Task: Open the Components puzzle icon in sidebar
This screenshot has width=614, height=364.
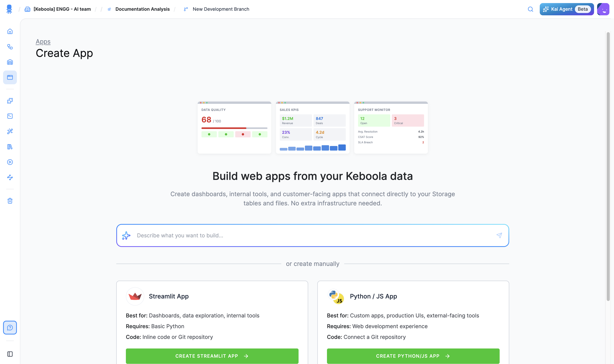Action: [x=10, y=101]
